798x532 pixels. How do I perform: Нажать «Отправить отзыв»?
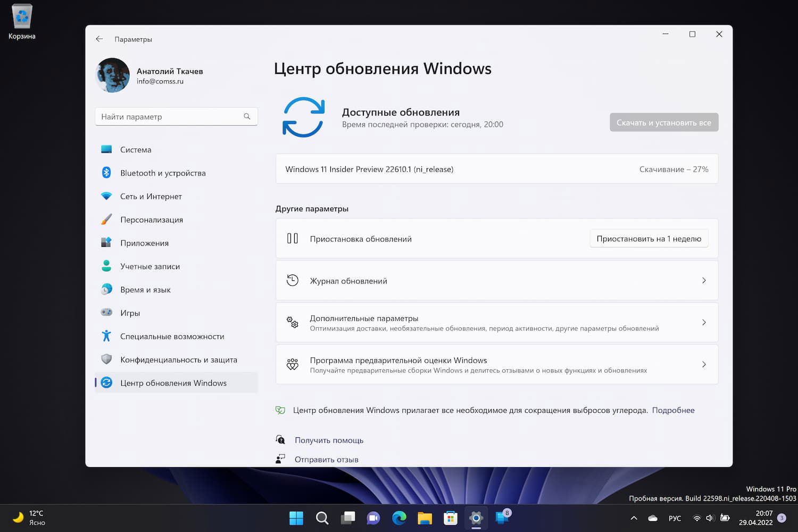click(x=326, y=459)
